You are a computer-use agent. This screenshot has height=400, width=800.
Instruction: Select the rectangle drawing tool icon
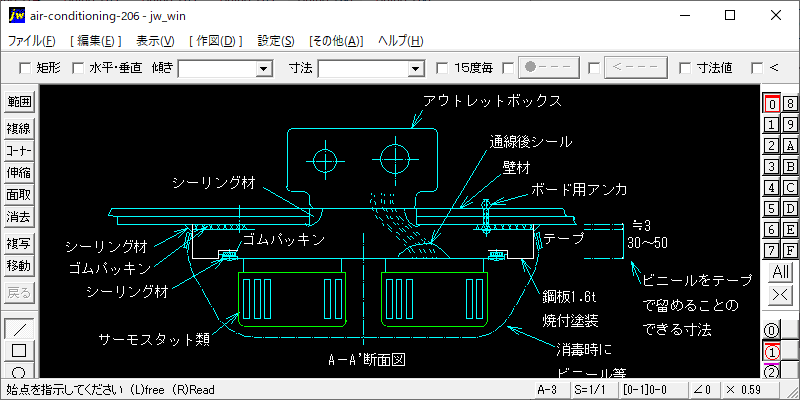coord(19,351)
